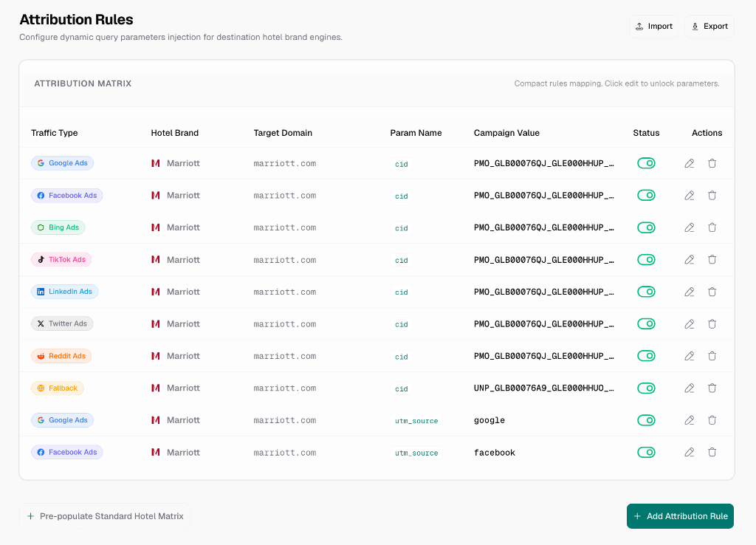Toggle status of the google utm_source rule
Screen dimensions: 756x545
[x=646, y=420]
